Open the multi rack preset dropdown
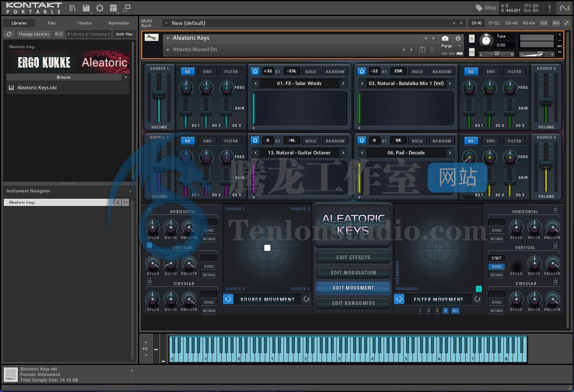 tap(167, 23)
